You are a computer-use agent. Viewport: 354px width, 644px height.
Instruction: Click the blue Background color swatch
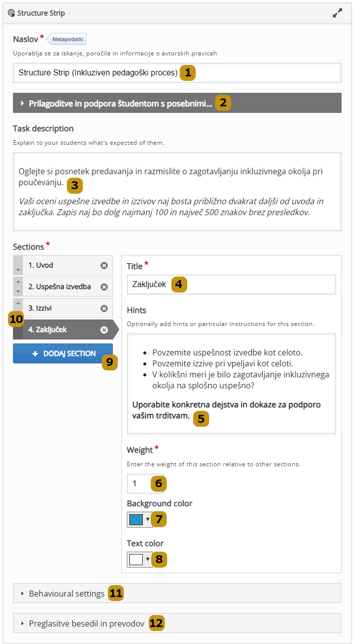(136, 519)
